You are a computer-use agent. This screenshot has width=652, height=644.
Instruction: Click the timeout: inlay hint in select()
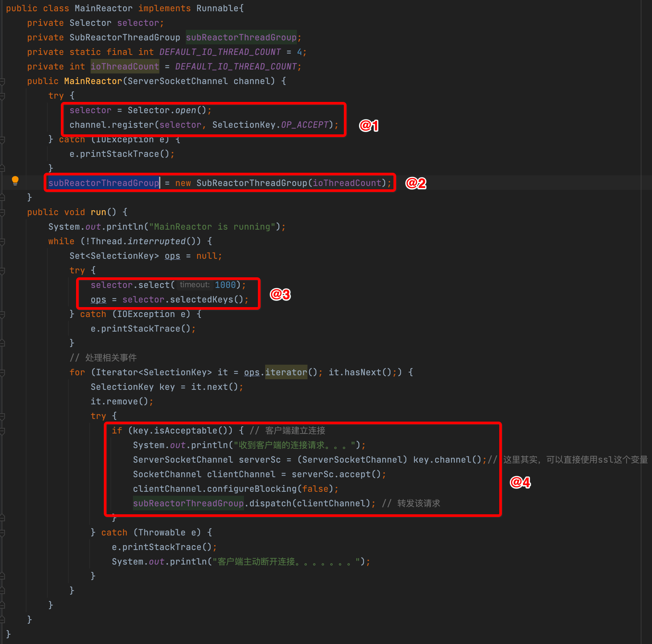click(x=194, y=285)
